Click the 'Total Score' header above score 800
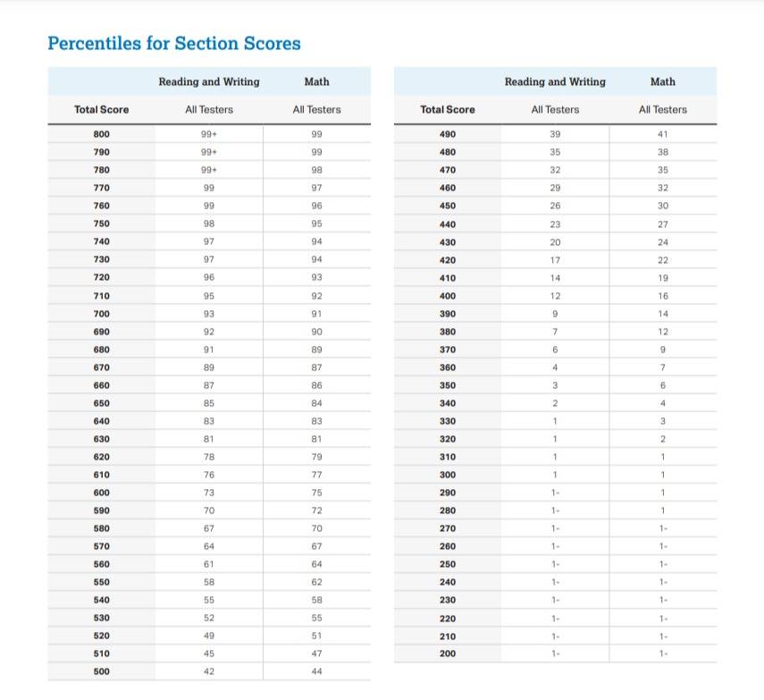Viewport: 764px width, 700px height. (101, 109)
